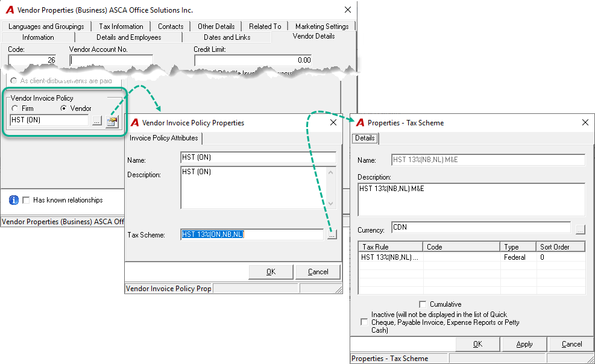
Task: Switch to the Information tab
Action: pos(38,37)
